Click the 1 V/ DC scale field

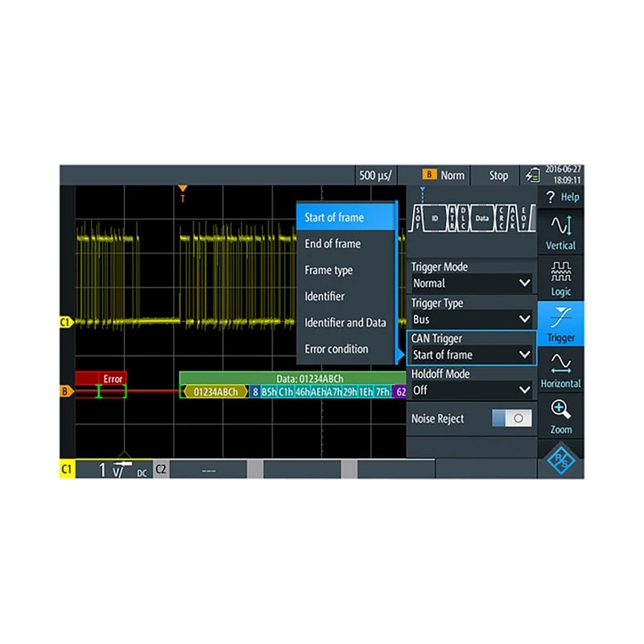(x=114, y=469)
